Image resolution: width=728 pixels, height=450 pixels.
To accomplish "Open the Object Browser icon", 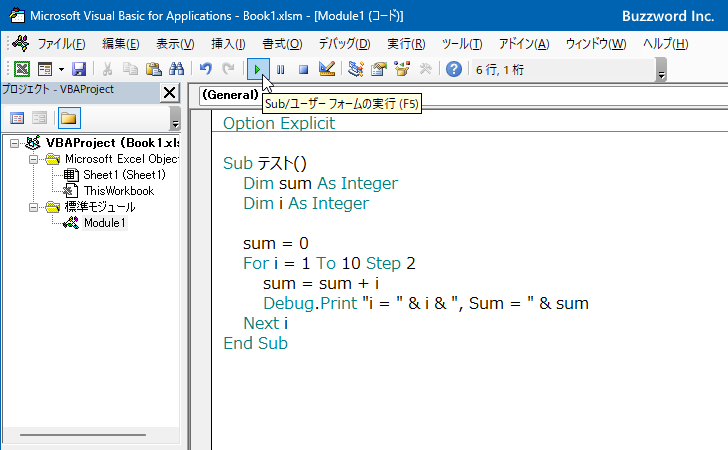I will 402,69.
